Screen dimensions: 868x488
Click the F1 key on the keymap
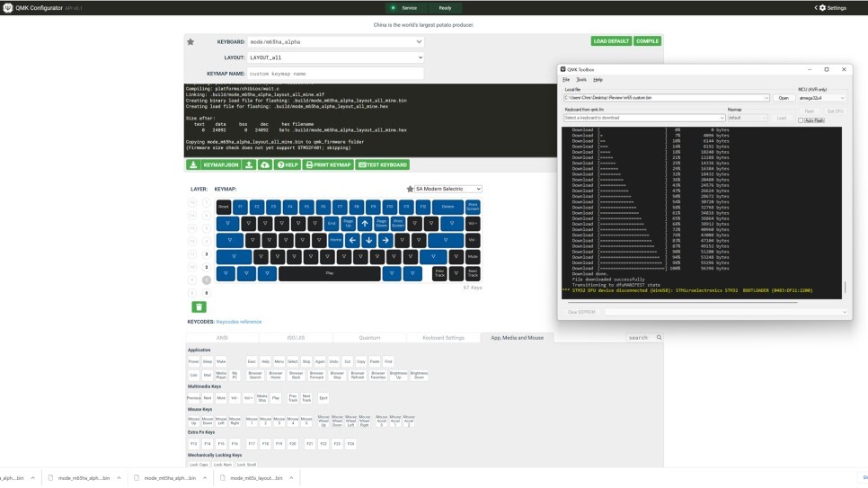pos(240,207)
